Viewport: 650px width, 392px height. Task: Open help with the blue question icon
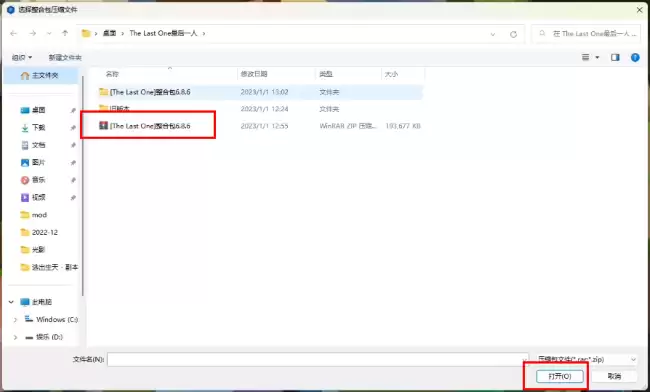tap(635, 57)
